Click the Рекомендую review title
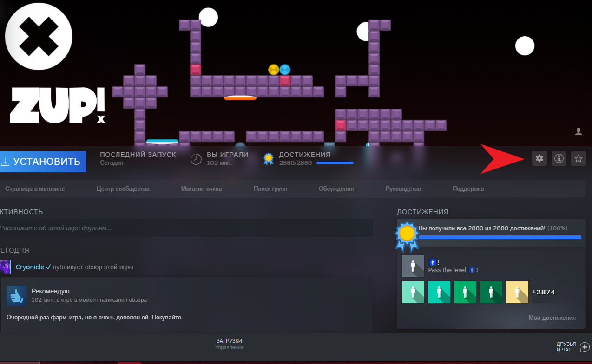This screenshot has height=364, width=592. [x=50, y=291]
